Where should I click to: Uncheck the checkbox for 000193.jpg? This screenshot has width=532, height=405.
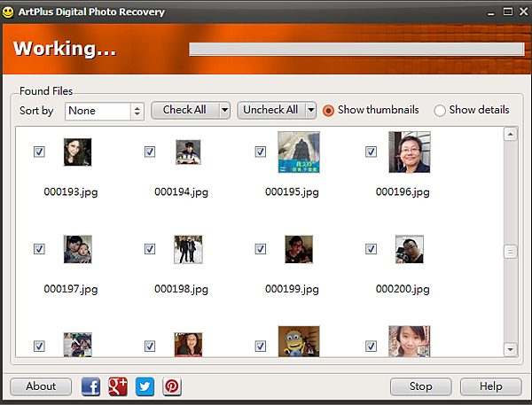tap(39, 152)
